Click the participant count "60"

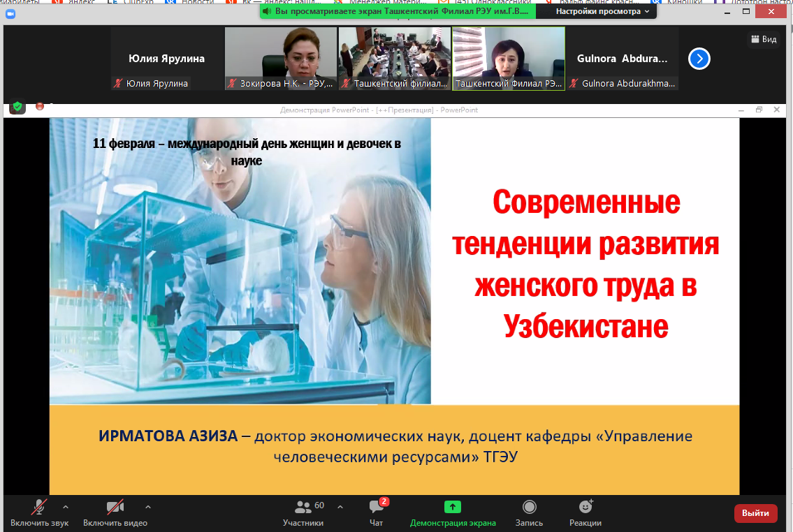point(319,505)
